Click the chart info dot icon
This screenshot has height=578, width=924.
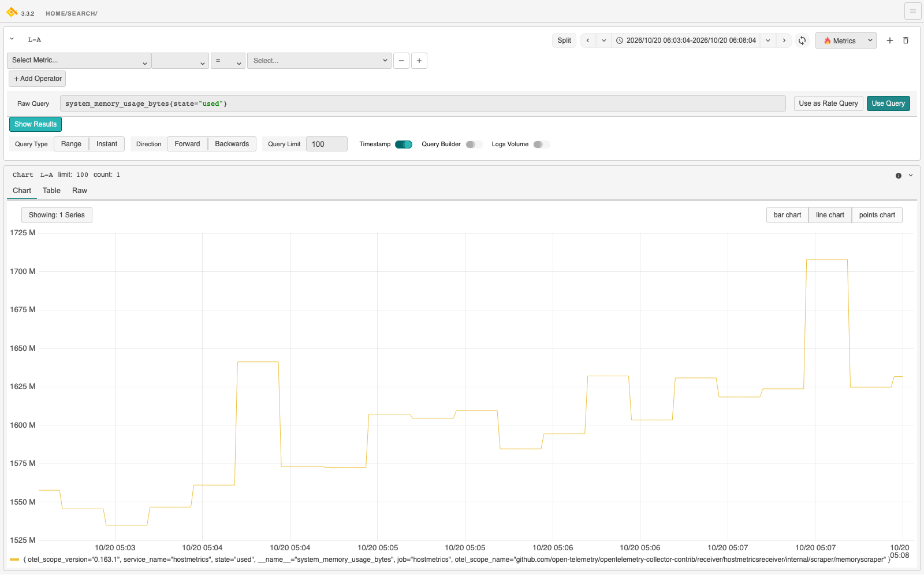coord(899,176)
